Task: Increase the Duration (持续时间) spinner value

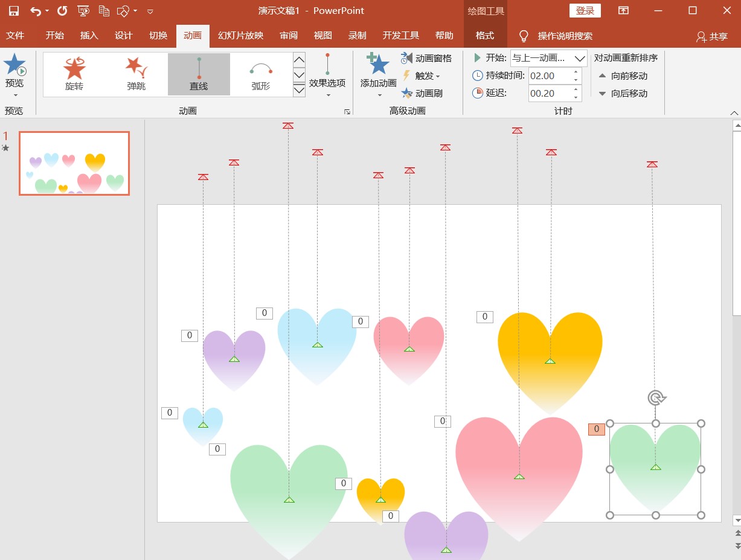Action: point(576,72)
